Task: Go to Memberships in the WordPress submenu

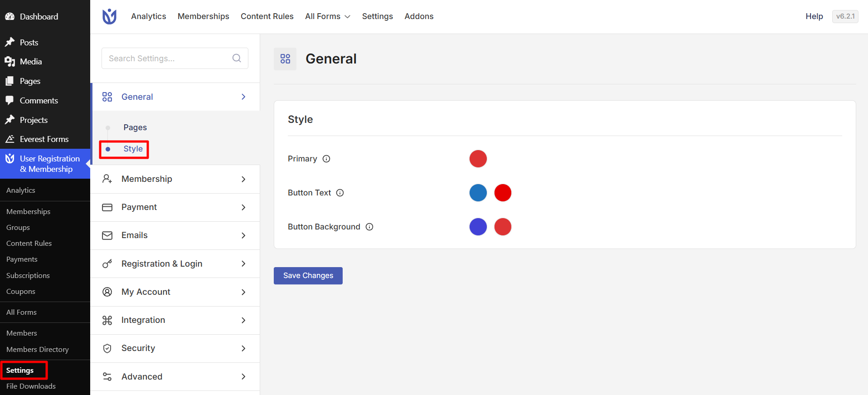Action: pos(28,211)
